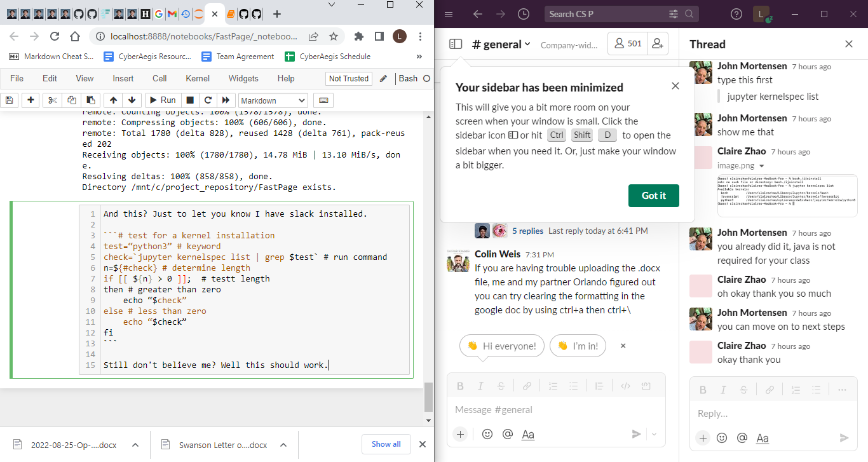Cut selected cells with the scissors icon
This screenshot has height=462, width=868.
(x=53, y=100)
